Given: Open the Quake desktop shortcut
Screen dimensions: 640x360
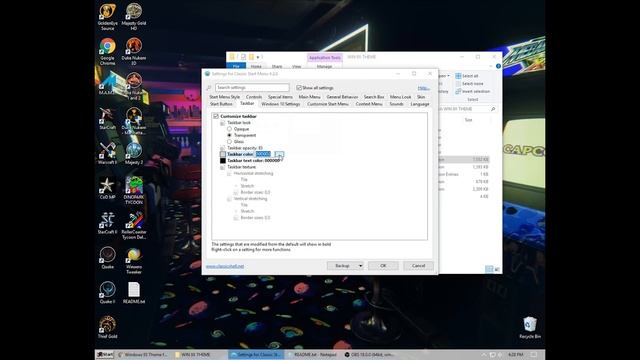Looking at the screenshot, I should (107, 258).
